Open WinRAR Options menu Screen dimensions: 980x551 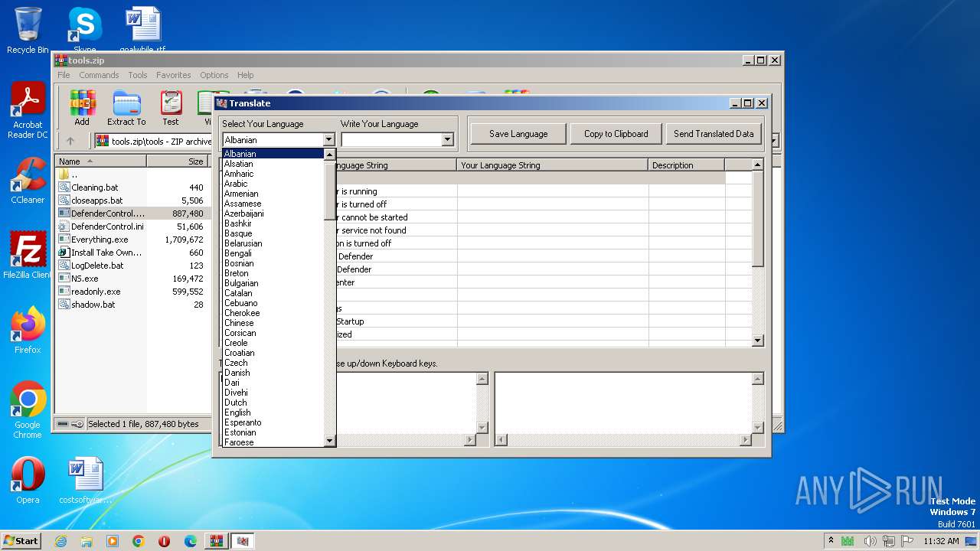pos(214,75)
